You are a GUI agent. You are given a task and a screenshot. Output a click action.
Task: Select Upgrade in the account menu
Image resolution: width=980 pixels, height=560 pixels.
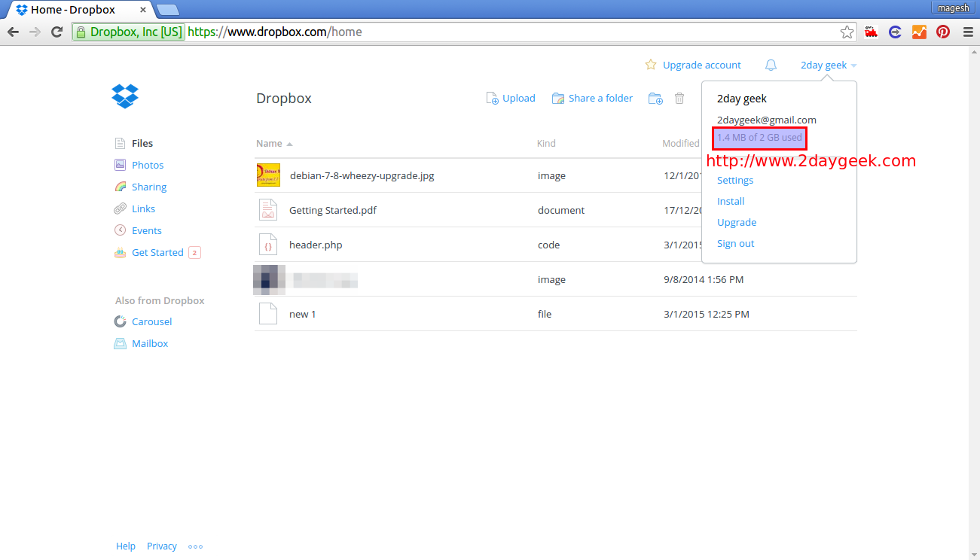click(737, 222)
